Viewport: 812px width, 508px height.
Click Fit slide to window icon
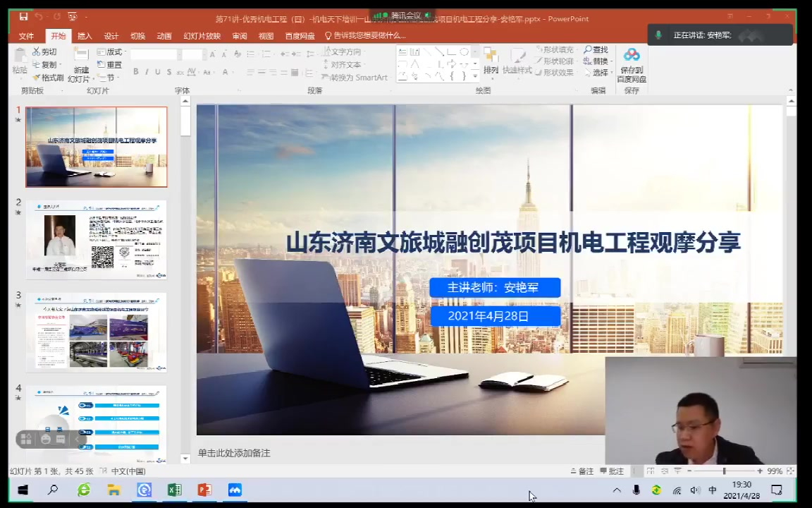pyautogui.click(x=790, y=471)
